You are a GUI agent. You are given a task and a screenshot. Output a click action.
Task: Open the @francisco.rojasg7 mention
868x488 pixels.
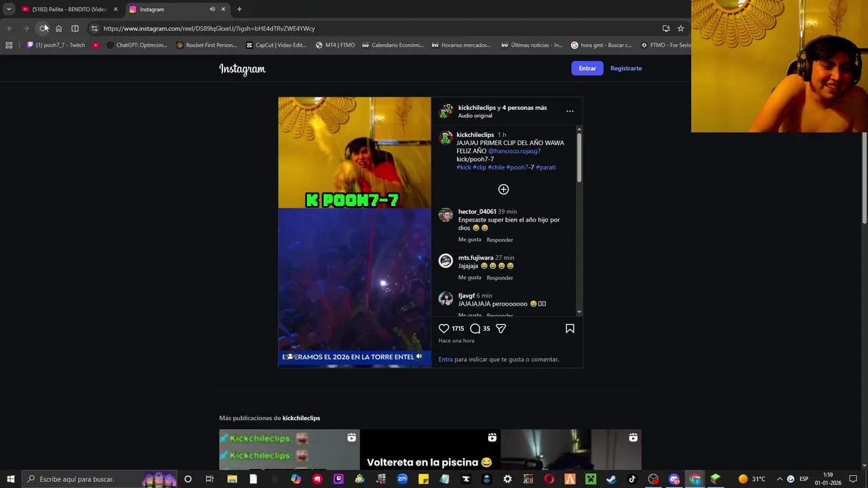coord(515,151)
